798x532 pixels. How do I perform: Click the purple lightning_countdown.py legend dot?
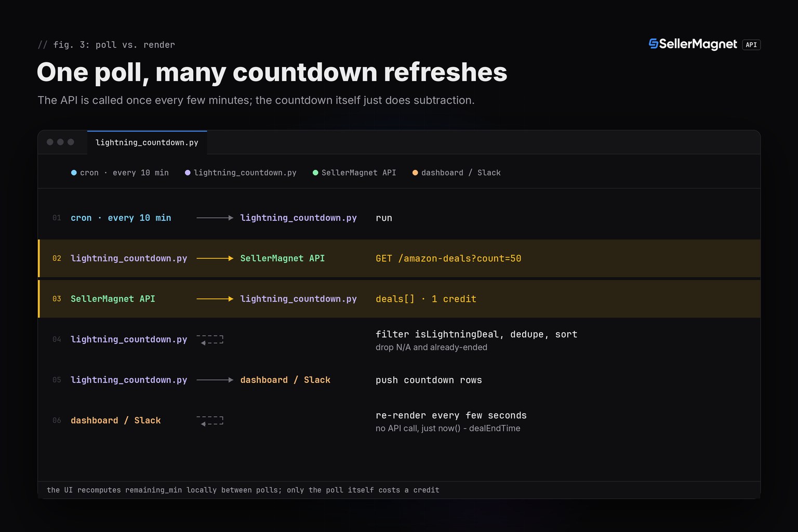[188, 172]
